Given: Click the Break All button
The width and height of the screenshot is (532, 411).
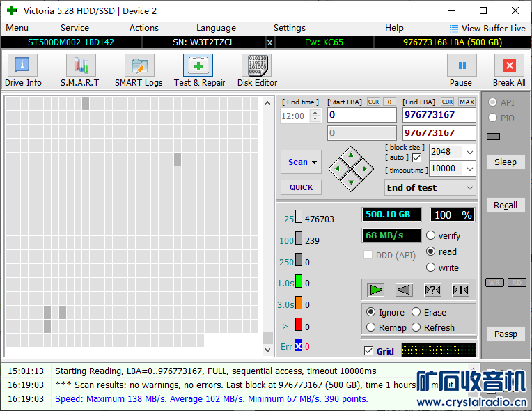Looking at the screenshot, I should [509, 71].
